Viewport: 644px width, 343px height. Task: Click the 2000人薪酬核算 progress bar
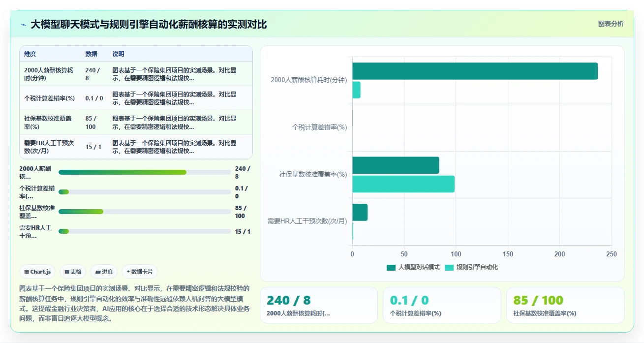pyautogui.click(x=145, y=172)
